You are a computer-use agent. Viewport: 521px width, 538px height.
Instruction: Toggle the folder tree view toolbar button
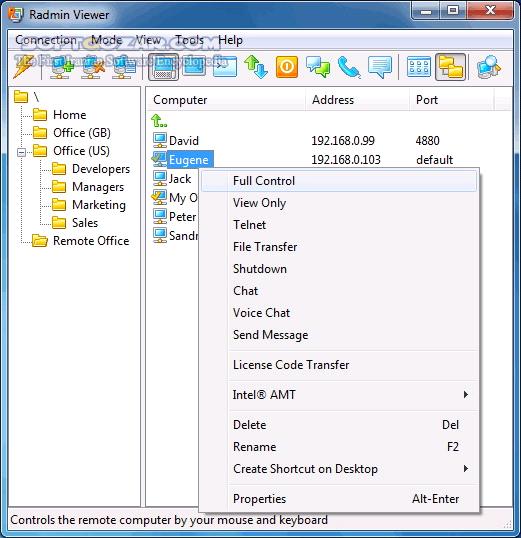pyautogui.click(x=450, y=67)
